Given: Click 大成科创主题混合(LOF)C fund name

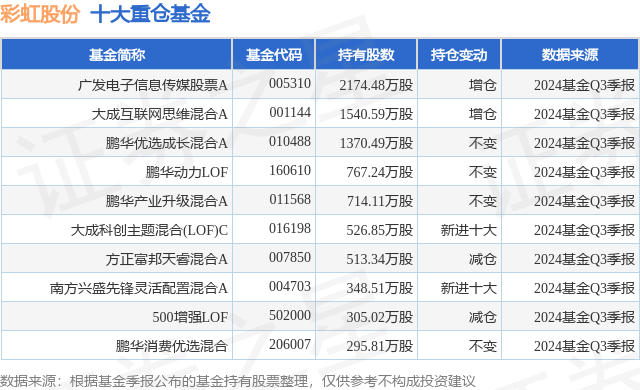Looking at the screenshot, I should 149,230.
